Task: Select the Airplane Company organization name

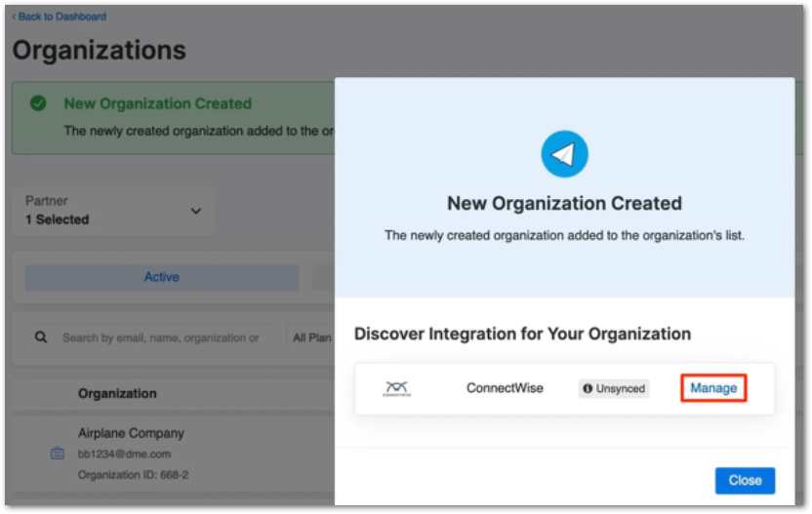Action: click(131, 433)
